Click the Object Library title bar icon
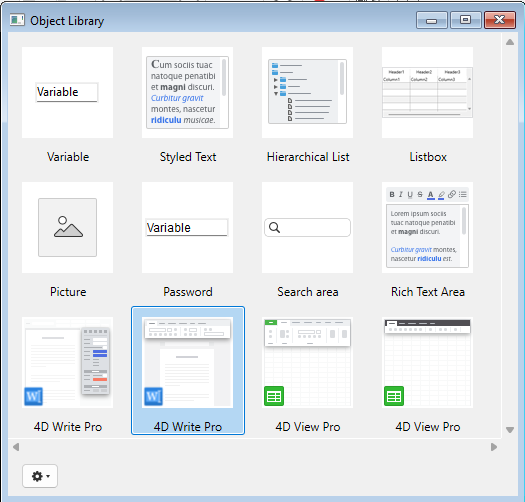525x502 pixels. point(17,20)
